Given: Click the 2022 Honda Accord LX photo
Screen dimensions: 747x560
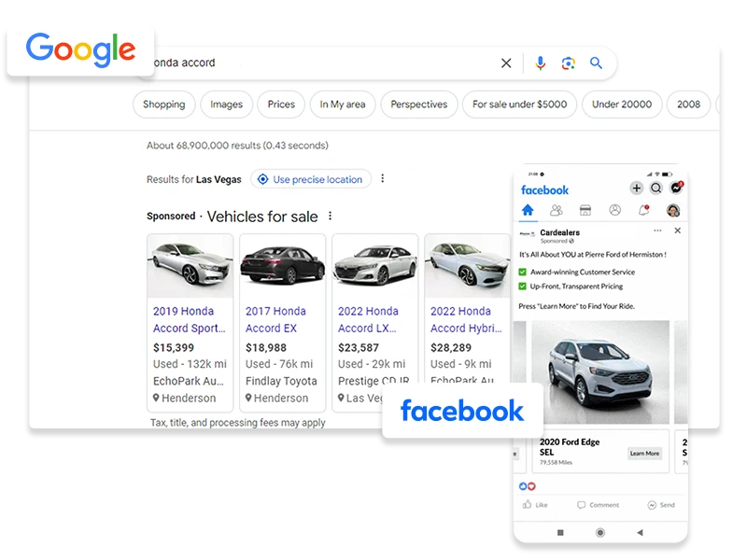Looking at the screenshot, I should 375,266.
